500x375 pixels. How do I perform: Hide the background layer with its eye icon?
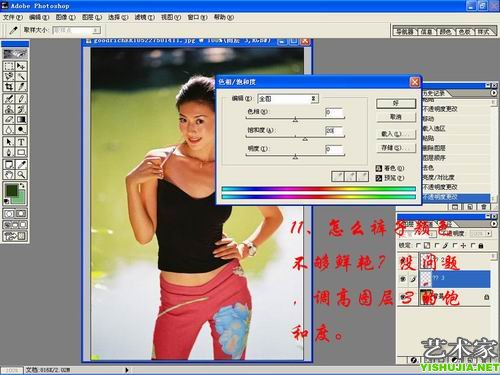click(x=403, y=297)
